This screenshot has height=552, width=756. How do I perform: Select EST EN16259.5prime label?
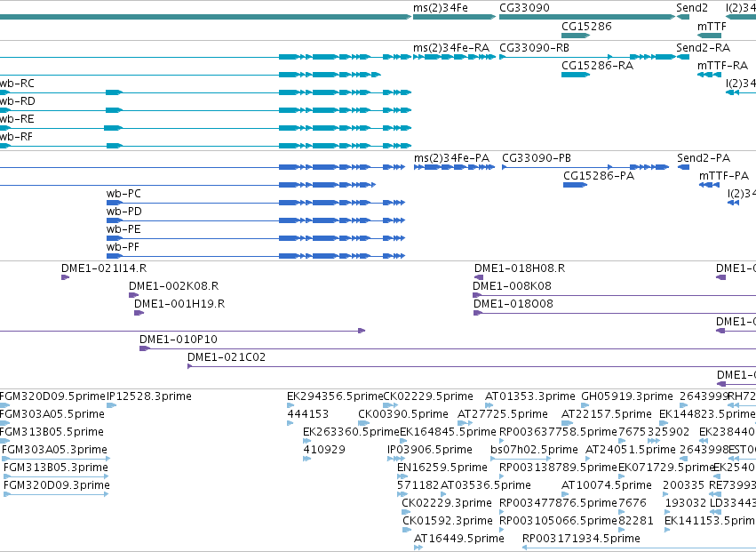[442, 468]
